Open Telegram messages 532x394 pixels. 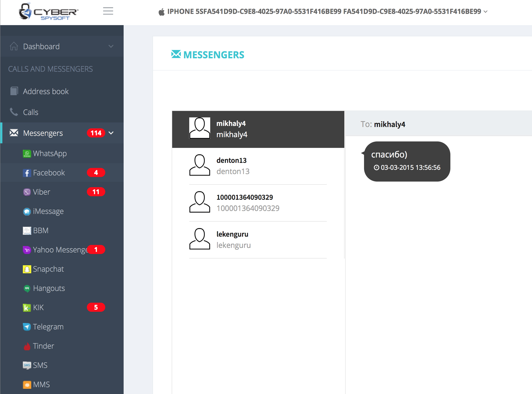click(x=48, y=327)
